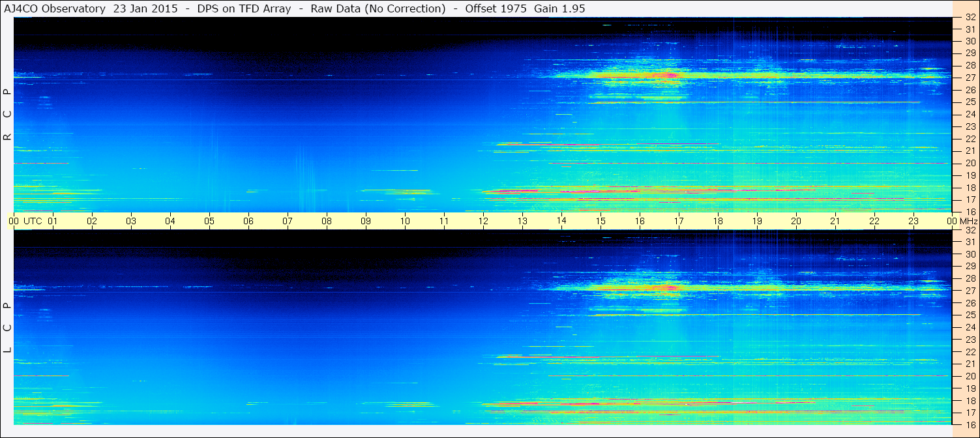Click the Offset 1975 value
980x438 pixels.
pos(496,8)
